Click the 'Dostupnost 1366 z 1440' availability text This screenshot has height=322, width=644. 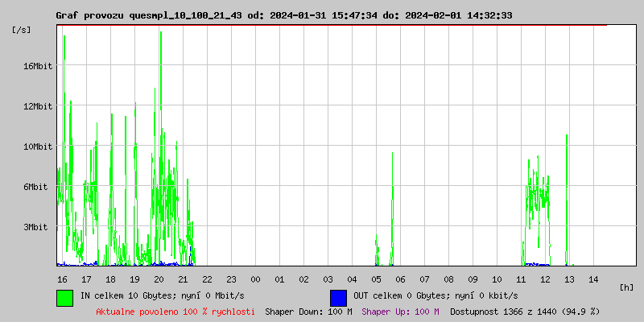point(524,312)
